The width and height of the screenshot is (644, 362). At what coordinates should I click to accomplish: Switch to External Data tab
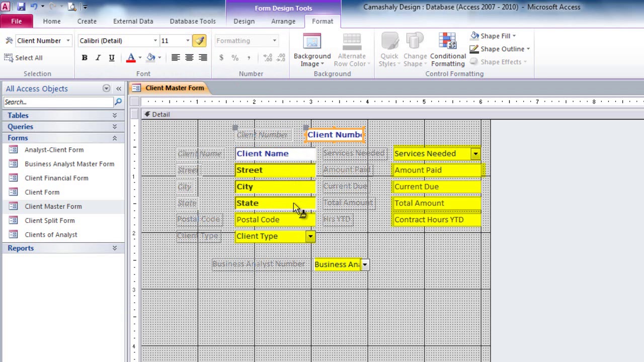coord(133,21)
